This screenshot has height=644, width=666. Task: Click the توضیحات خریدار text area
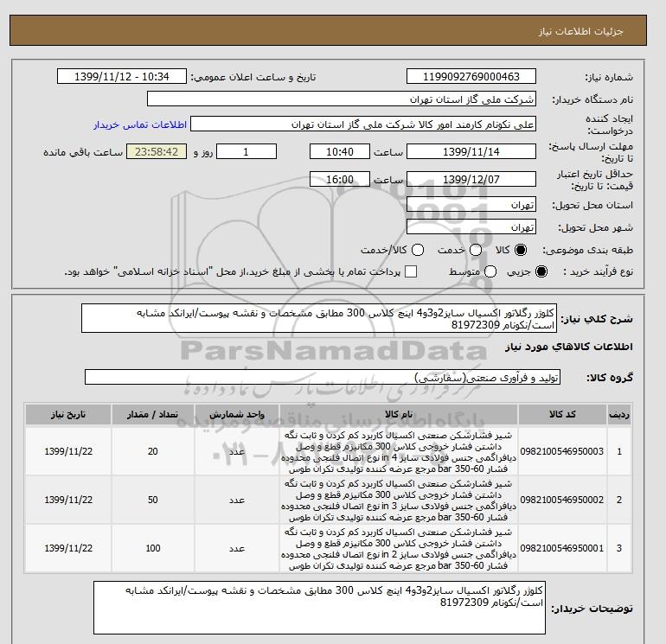[319, 608]
